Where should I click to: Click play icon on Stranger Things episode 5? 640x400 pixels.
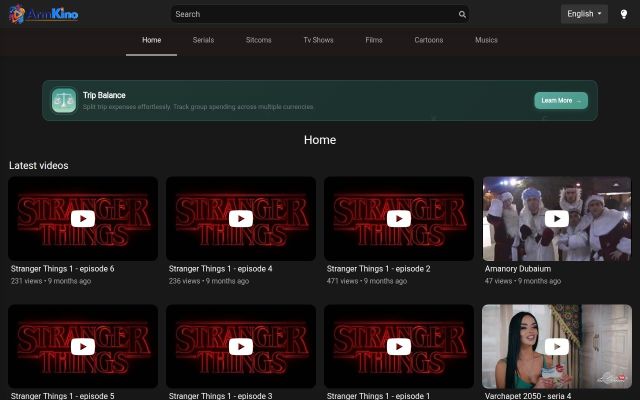click(83, 347)
